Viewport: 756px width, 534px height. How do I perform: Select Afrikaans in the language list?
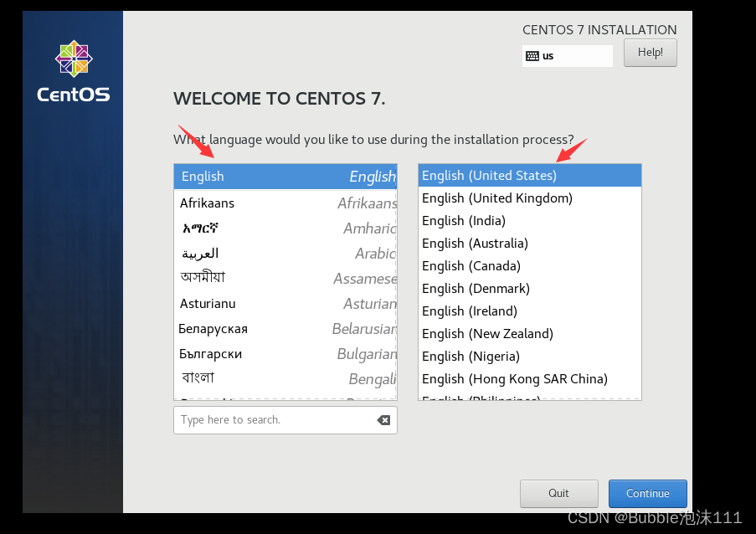click(x=285, y=203)
